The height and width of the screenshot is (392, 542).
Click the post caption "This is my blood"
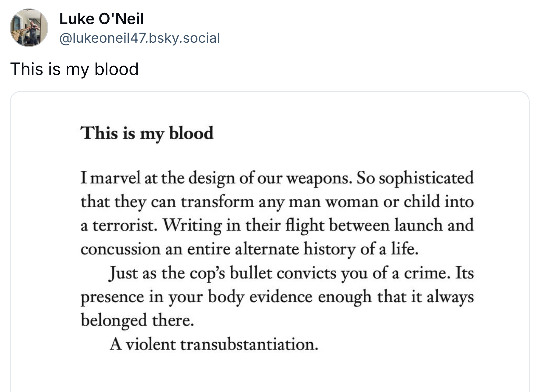click(x=74, y=69)
